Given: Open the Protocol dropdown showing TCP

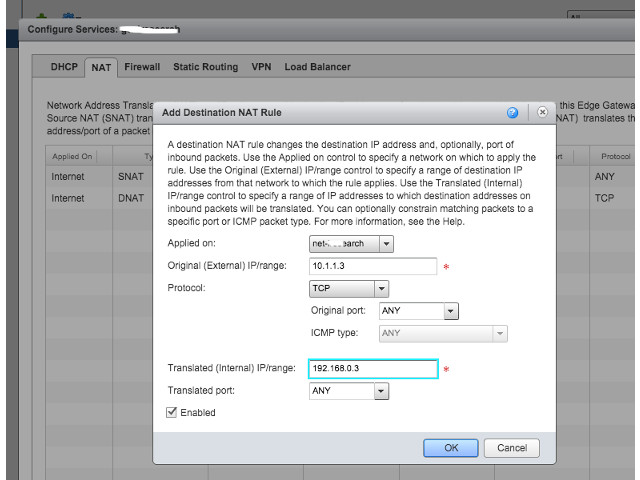Looking at the screenshot, I should click(380, 289).
